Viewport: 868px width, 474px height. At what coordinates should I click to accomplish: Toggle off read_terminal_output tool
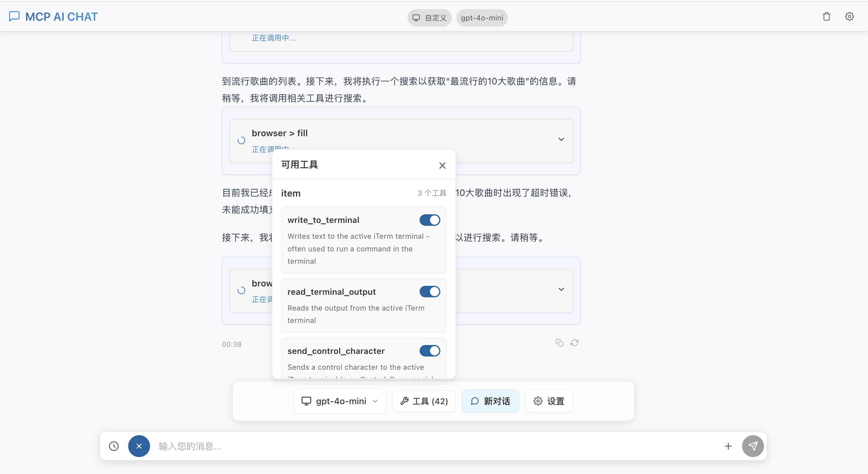click(430, 291)
